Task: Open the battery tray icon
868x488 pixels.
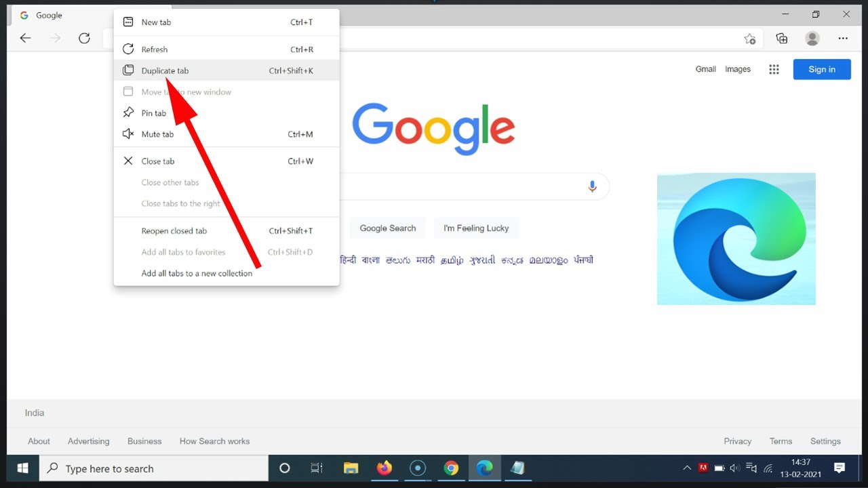Action: pos(719,468)
